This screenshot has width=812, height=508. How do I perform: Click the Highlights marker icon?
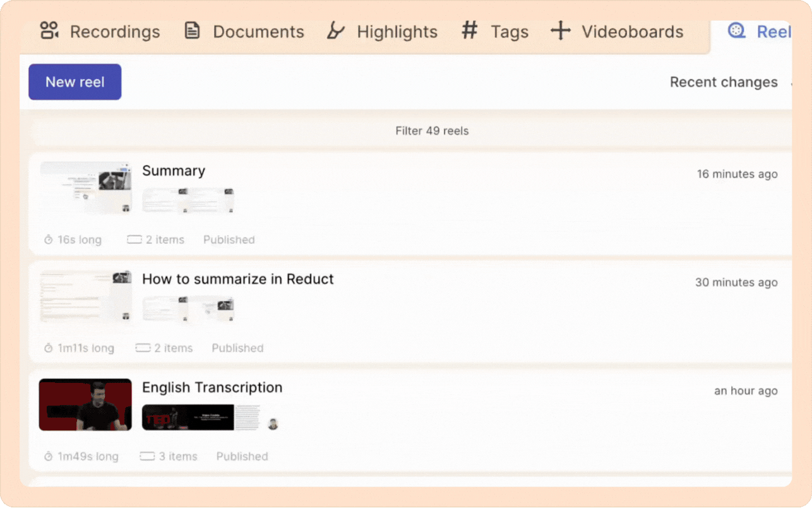coord(335,30)
